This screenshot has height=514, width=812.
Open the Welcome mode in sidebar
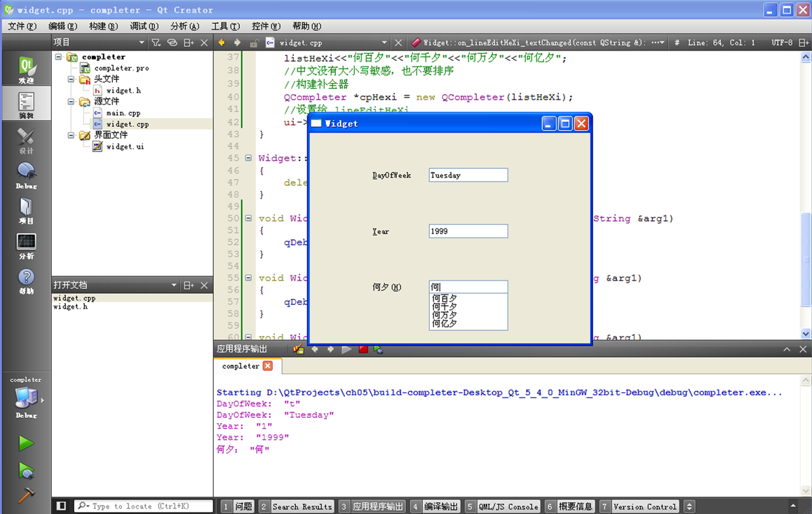click(x=26, y=69)
